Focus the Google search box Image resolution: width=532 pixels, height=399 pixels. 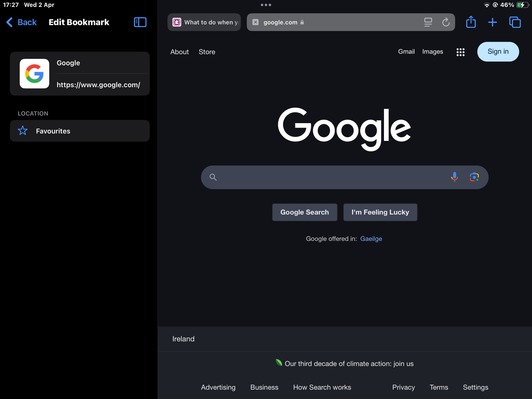point(330,177)
